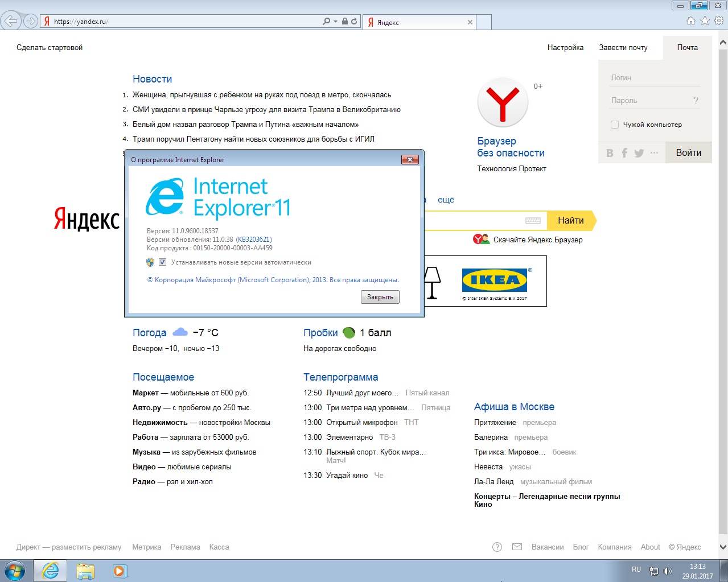The height and width of the screenshot is (582, 728).
Task: Open the Windows Start menu
Action: pos(14,571)
